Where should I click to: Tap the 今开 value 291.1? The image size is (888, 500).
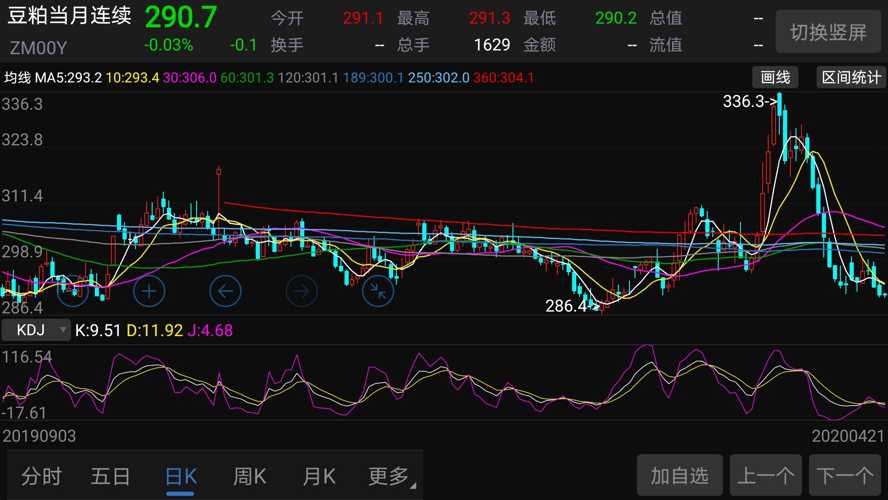(363, 18)
